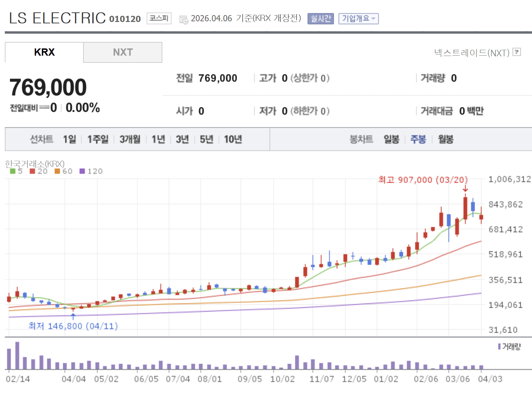This screenshot has width=532, height=397.
Task: Click the LS ELECTRIC stock name heading
Action: click(57, 18)
